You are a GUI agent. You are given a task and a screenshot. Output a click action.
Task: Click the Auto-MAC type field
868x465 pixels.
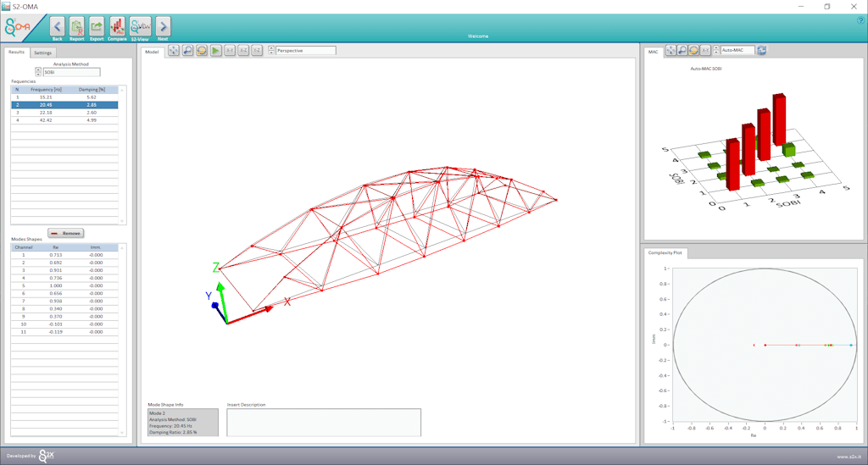click(737, 50)
